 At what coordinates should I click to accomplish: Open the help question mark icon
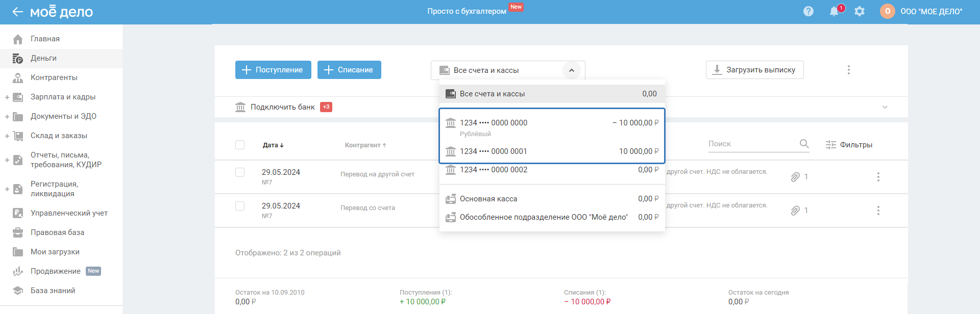point(808,11)
